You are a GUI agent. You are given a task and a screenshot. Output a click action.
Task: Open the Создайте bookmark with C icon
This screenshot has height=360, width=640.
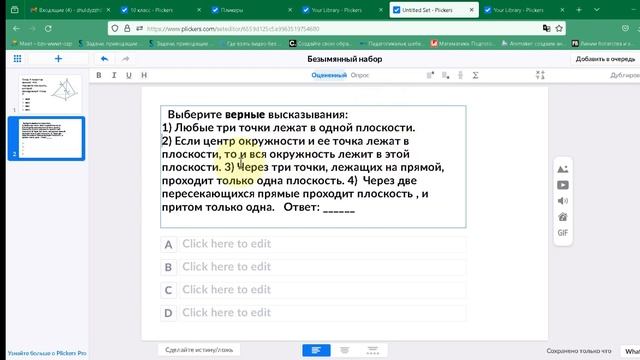[x=320, y=43]
